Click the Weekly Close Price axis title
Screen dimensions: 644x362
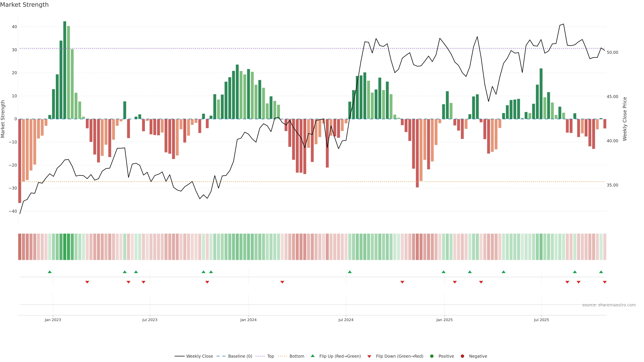pos(625,119)
